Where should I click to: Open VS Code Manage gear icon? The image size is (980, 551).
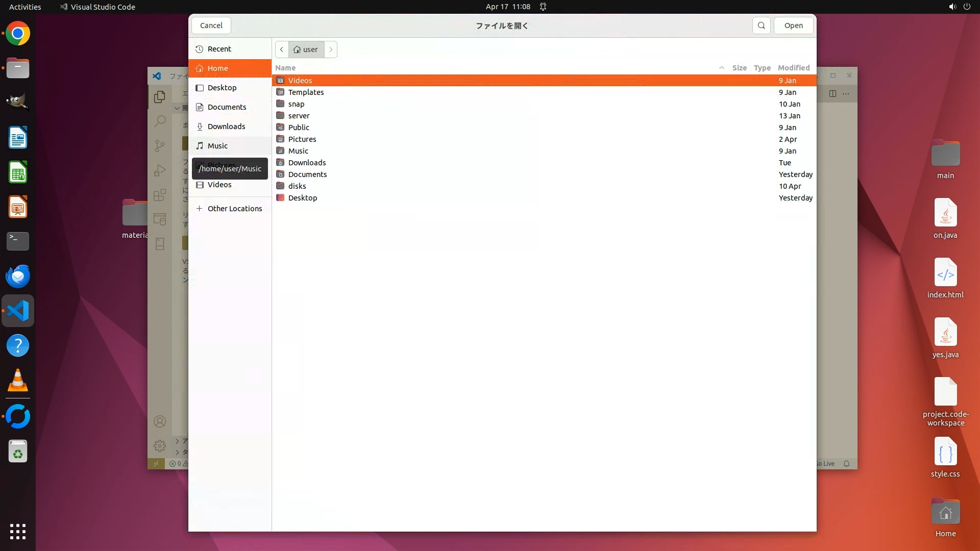click(160, 446)
